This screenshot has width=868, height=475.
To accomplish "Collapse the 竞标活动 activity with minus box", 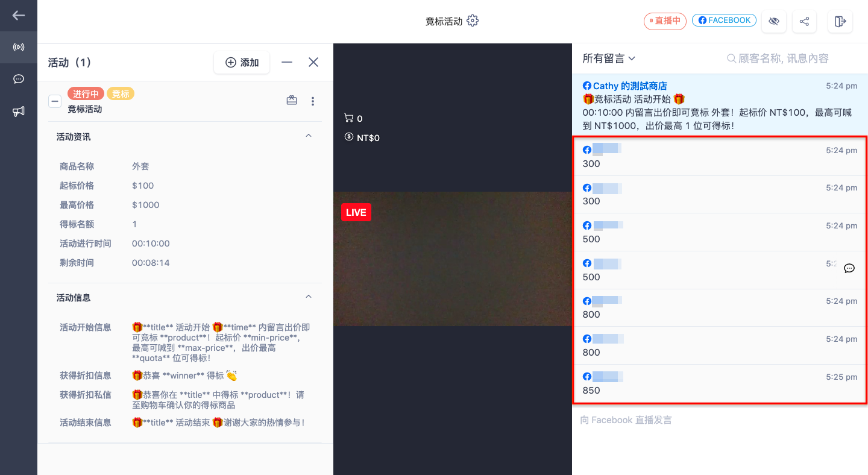I will click(55, 101).
